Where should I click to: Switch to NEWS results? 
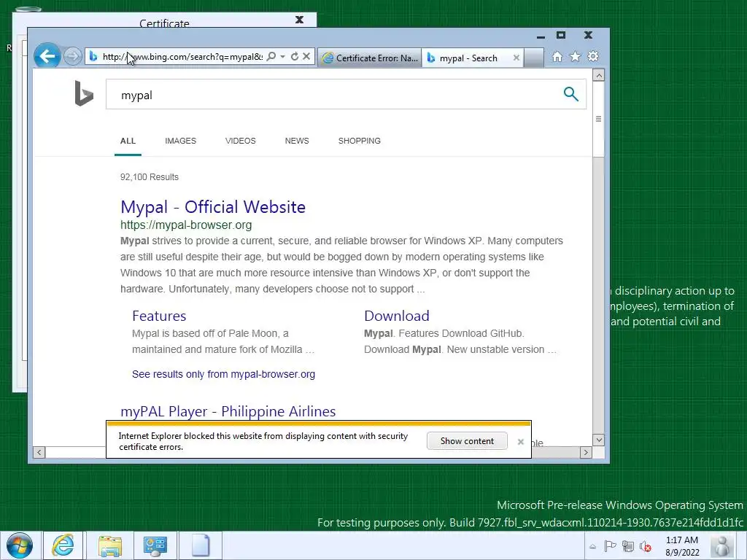[297, 141]
